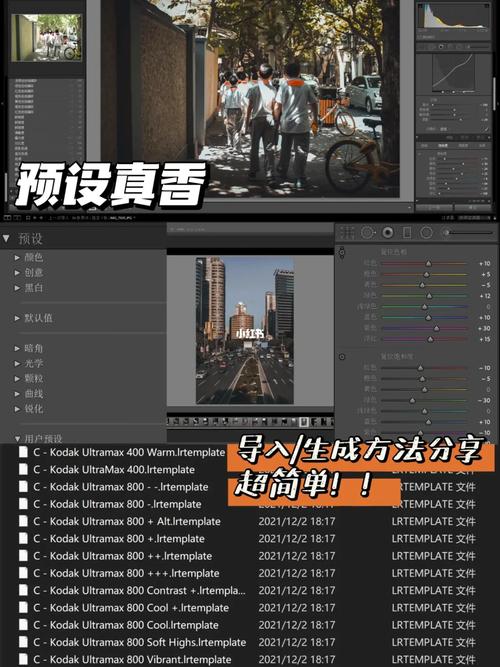Click file icon of Ultramax 800 Contrast +
500x667 pixels.
click(x=24, y=590)
